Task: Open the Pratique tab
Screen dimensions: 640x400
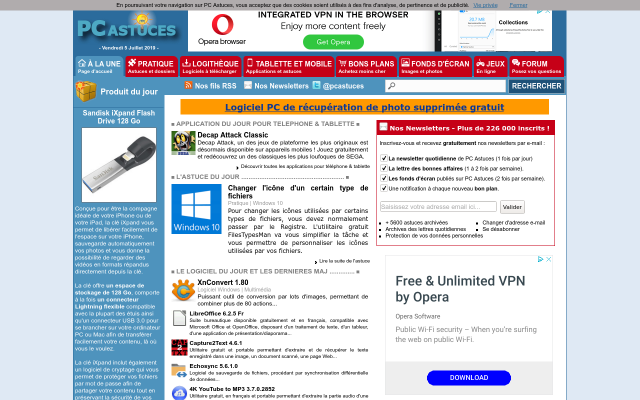Action: coord(151,67)
